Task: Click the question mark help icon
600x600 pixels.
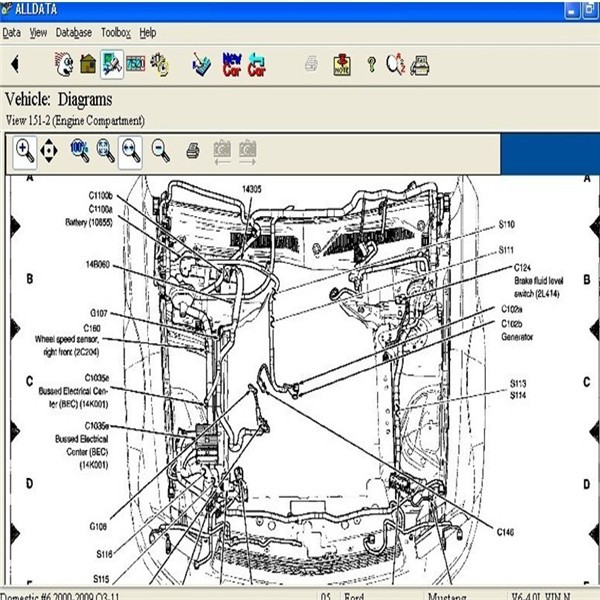Action: point(371,66)
